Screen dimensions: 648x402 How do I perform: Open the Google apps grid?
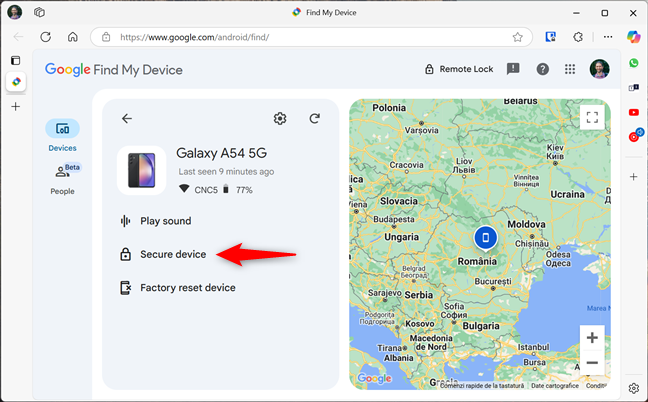pos(570,69)
